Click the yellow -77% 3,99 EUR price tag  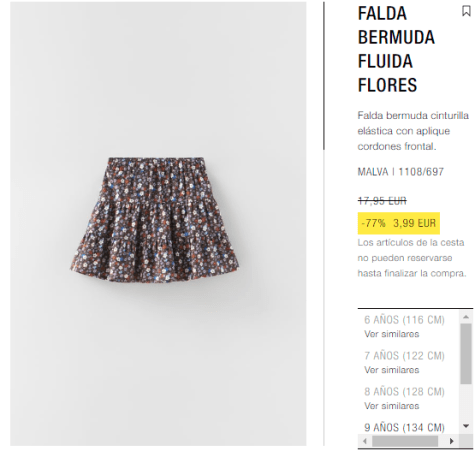(x=399, y=223)
